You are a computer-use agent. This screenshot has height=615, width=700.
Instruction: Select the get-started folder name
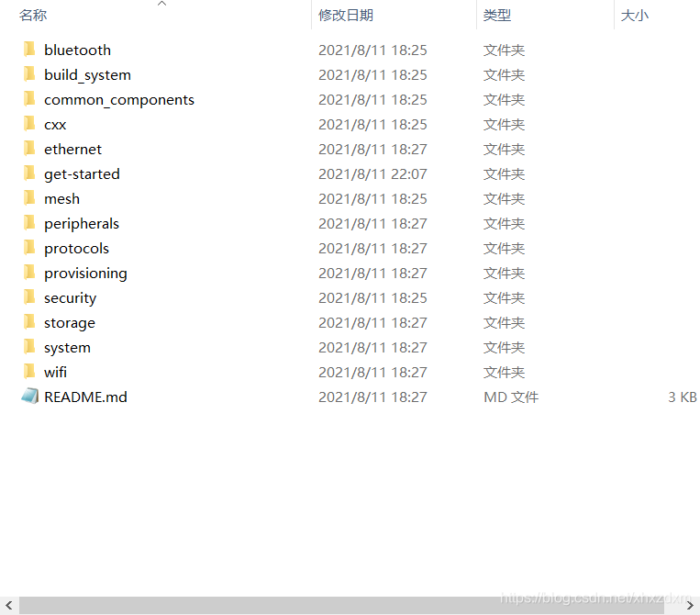click(x=82, y=174)
